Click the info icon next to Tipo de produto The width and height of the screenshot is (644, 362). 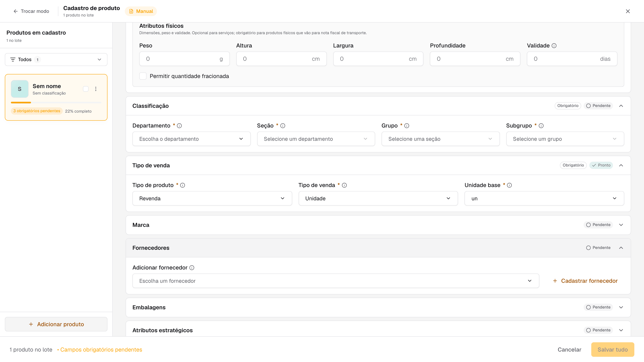tap(183, 185)
